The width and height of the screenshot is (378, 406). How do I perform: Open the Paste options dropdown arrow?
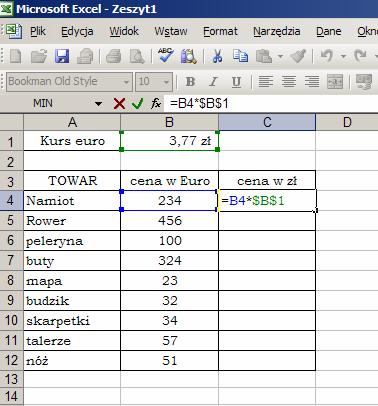pos(280,56)
